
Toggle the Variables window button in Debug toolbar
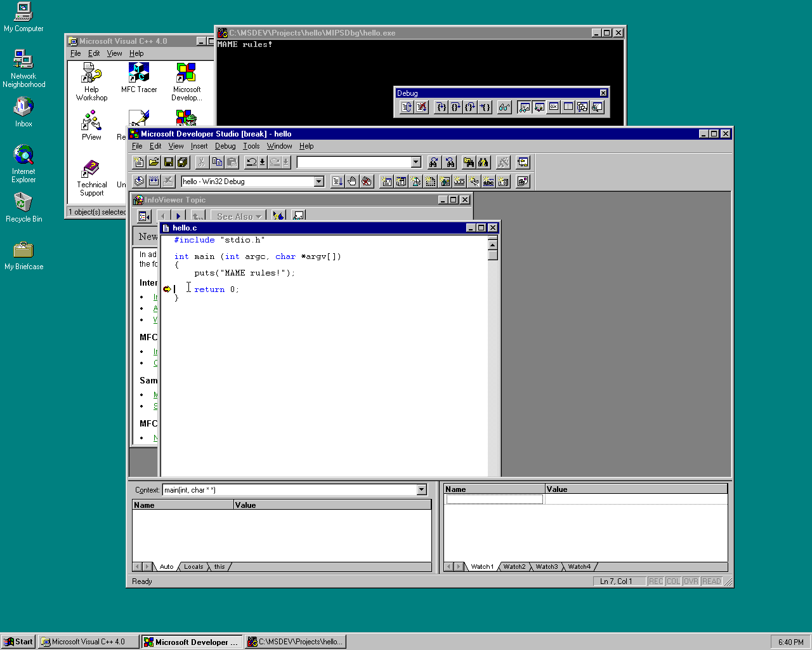pyautogui.click(x=539, y=107)
